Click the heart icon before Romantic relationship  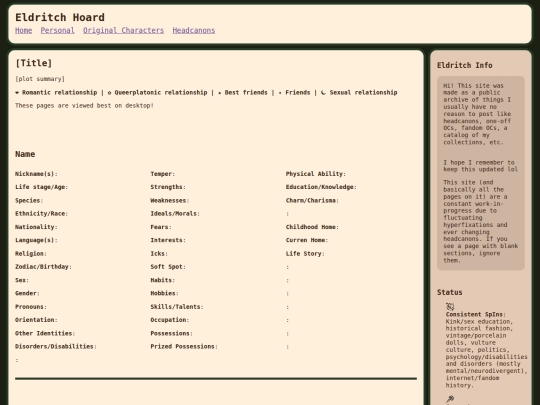click(17, 93)
